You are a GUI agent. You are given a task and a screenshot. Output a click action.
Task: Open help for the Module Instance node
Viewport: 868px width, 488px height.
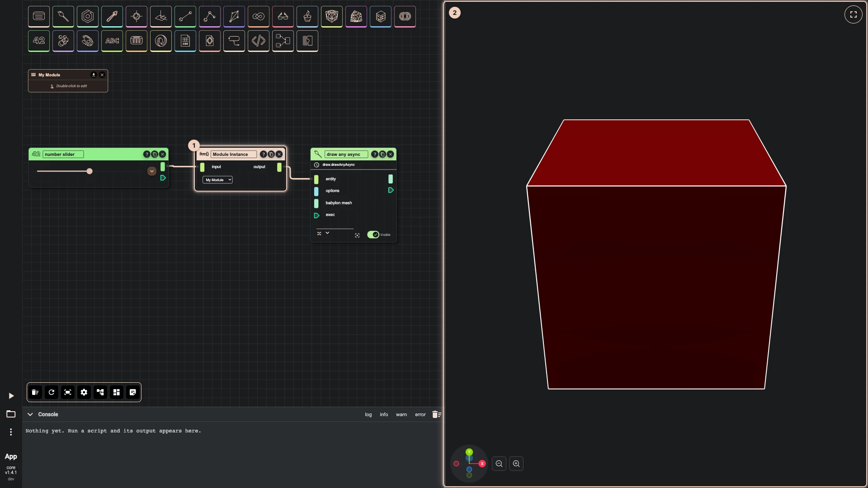click(x=263, y=154)
